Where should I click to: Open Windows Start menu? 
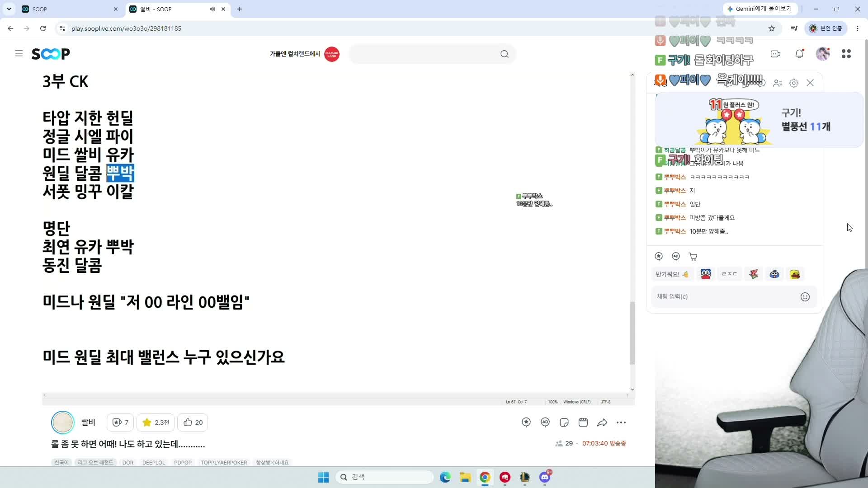coord(323,477)
